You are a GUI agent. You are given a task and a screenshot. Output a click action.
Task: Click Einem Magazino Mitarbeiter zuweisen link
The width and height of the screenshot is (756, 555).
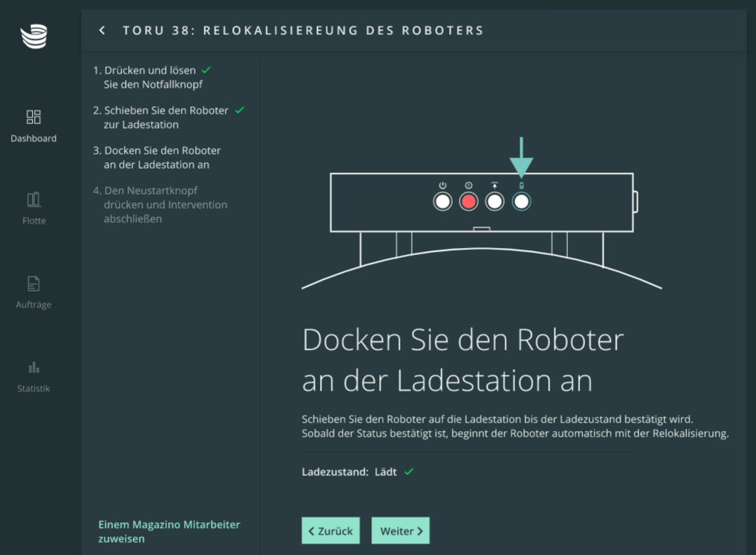pos(169,531)
